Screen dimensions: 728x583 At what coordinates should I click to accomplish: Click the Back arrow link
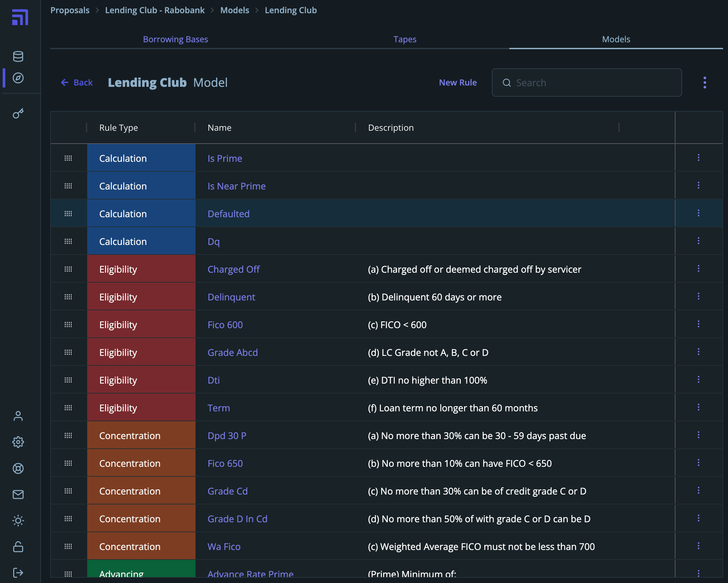(77, 83)
